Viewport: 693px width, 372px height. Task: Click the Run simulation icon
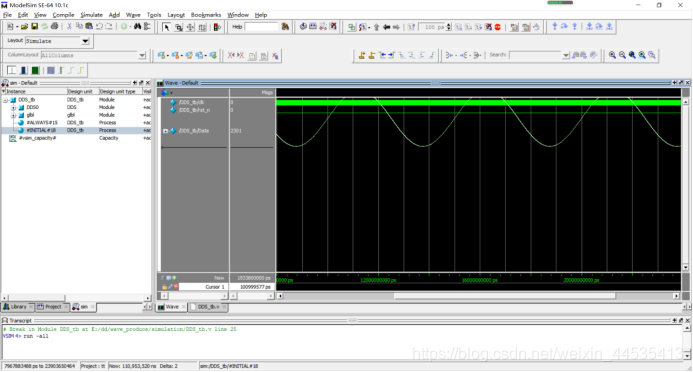[x=458, y=27]
